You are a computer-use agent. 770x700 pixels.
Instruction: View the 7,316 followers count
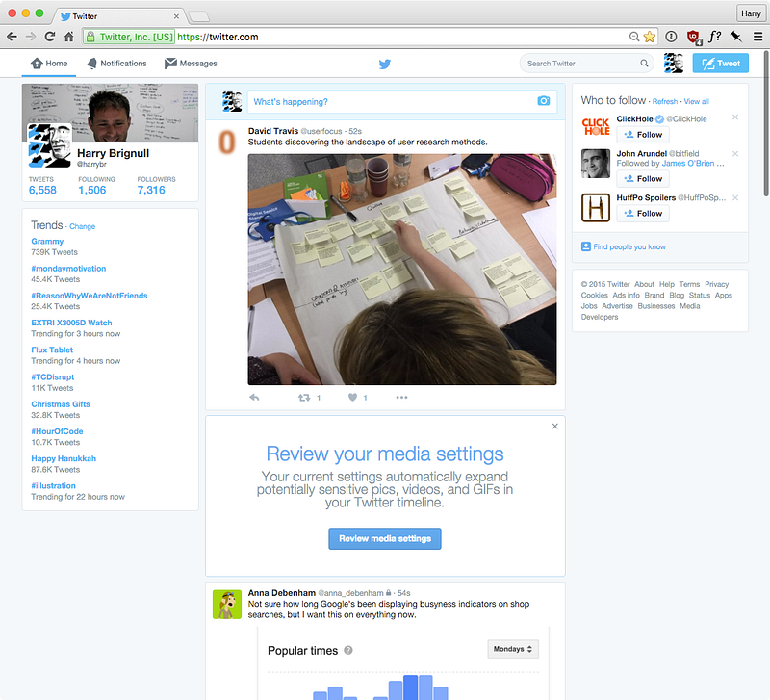click(151, 190)
